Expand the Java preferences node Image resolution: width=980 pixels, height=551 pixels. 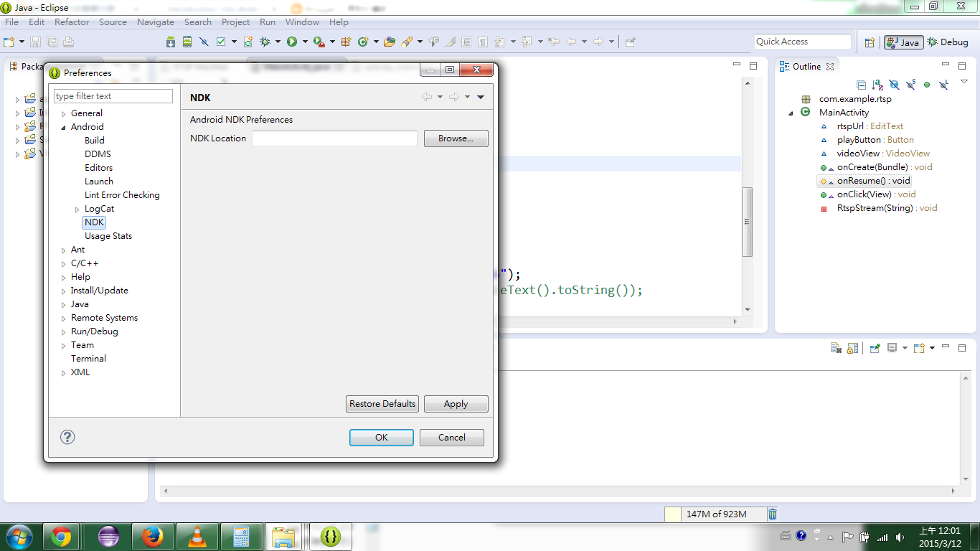point(63,304)
